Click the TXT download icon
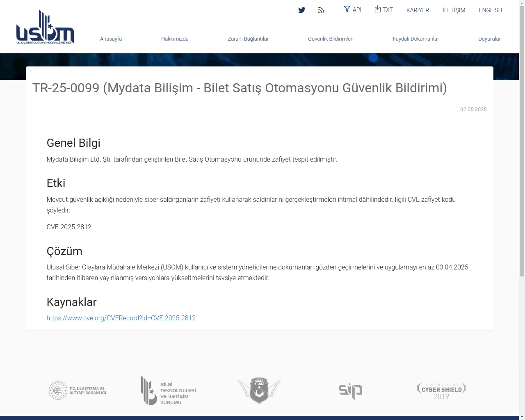 click(x=378, y=9)
